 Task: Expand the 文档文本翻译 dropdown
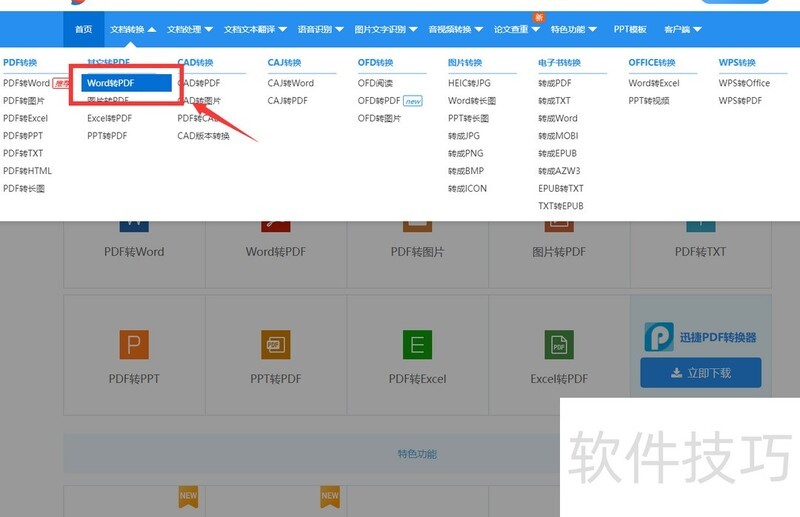tap(255, 30)
